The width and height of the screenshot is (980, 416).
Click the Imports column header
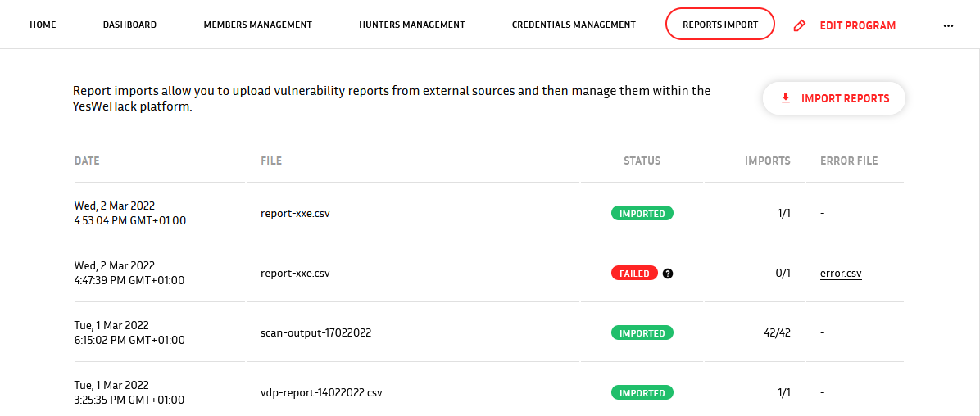pos(768,161)
